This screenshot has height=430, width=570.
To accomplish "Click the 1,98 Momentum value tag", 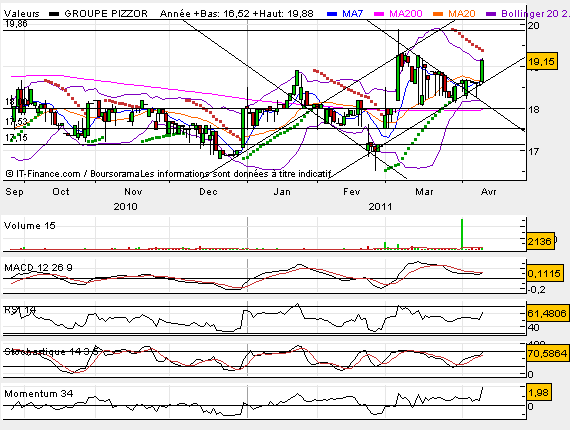I will click(x=539, y=393).
